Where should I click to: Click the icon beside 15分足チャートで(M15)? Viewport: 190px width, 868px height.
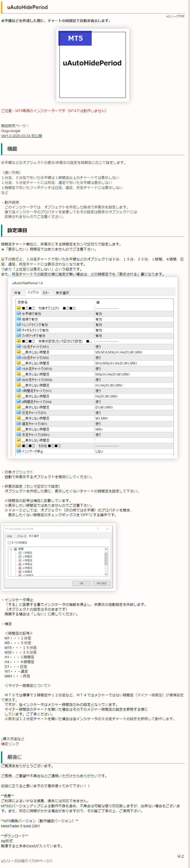pyautogui.click(x=19, y=369)
